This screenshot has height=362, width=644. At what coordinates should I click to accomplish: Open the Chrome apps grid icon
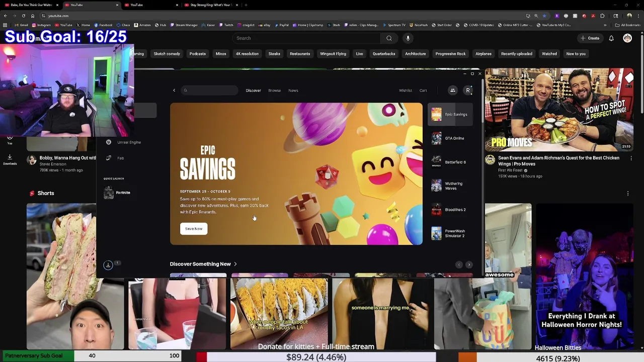click(5, 25)
